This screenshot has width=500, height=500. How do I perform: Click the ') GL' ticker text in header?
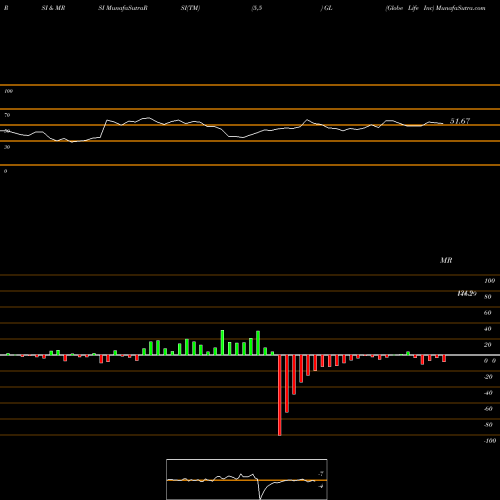(x=327, y=8)
